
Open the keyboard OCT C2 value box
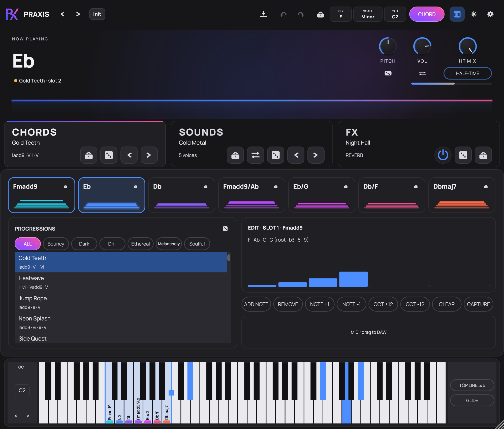tap(22, 390)
